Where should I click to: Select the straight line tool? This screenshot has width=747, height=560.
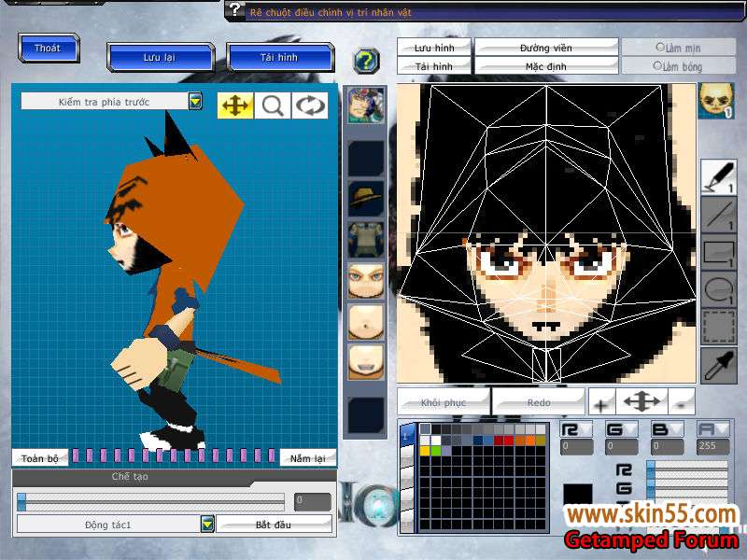[718, 215]
